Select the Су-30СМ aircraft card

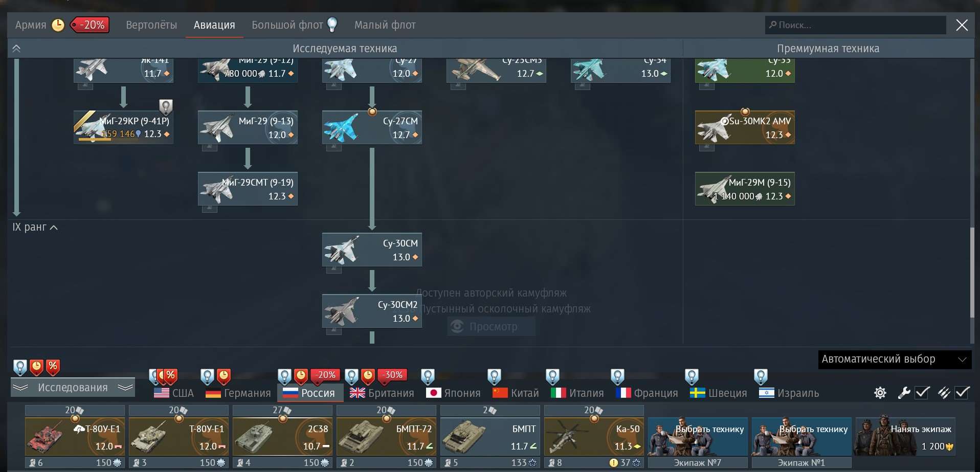point(372,250)
